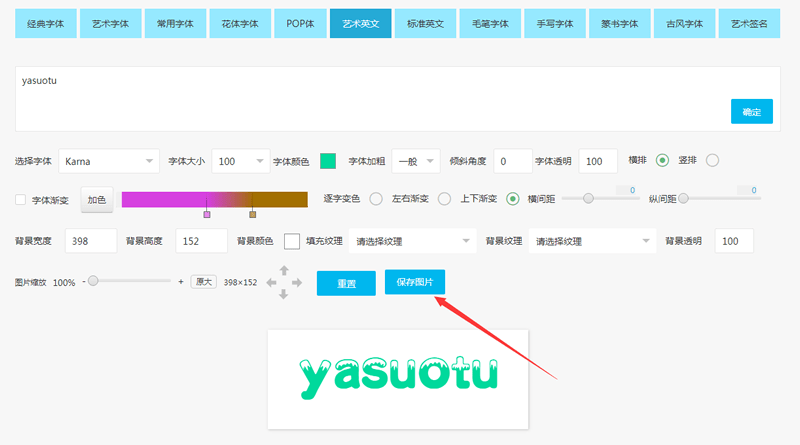Click the up arrow to move image

[283, 270]
